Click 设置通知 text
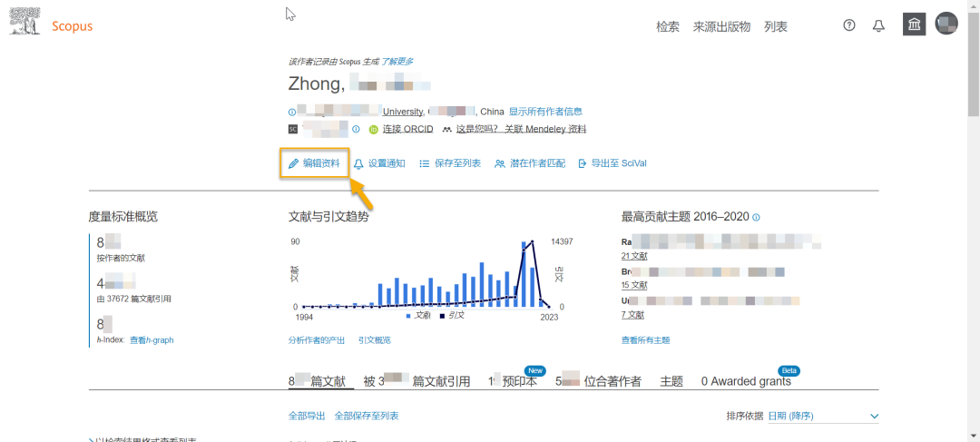This screenshot has width=980, height=442. (x=387, y=163)
